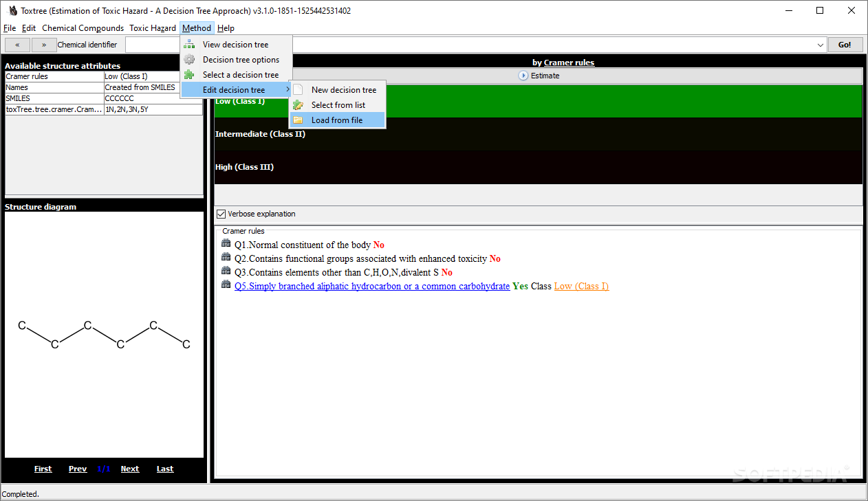
Task: Choose Decision tree options menu entry
Action: click(x=236, y=60)
